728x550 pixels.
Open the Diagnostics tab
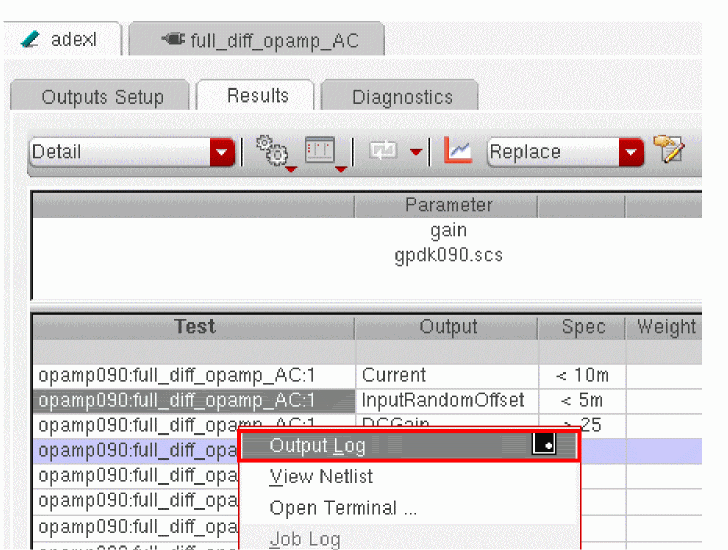pos(400,97)
